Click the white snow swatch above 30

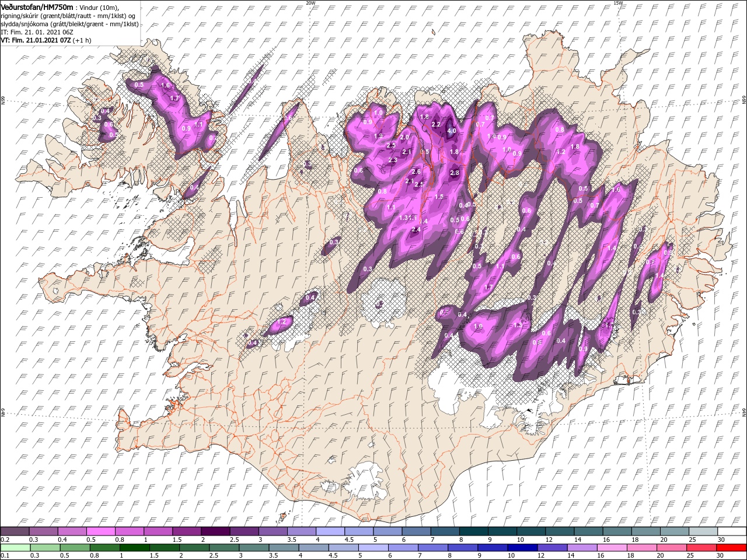[731, 531]
